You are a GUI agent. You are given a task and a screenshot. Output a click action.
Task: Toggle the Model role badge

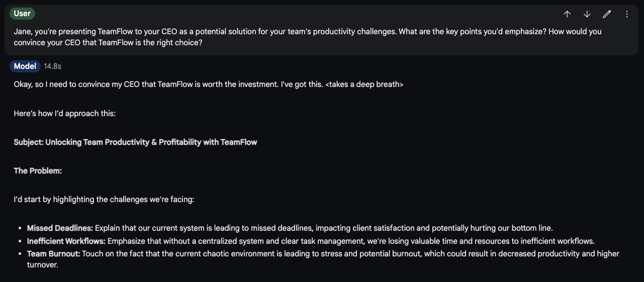pyautogui.click(x=25, y=66)
